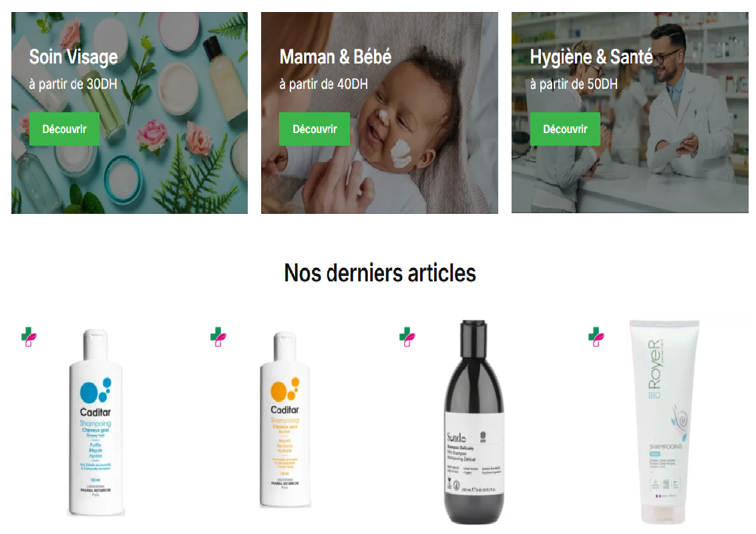Click the pharmacy logo icon above the orange Caditar shampoo
The image size is (756, 534).
(x=218, y=337)
